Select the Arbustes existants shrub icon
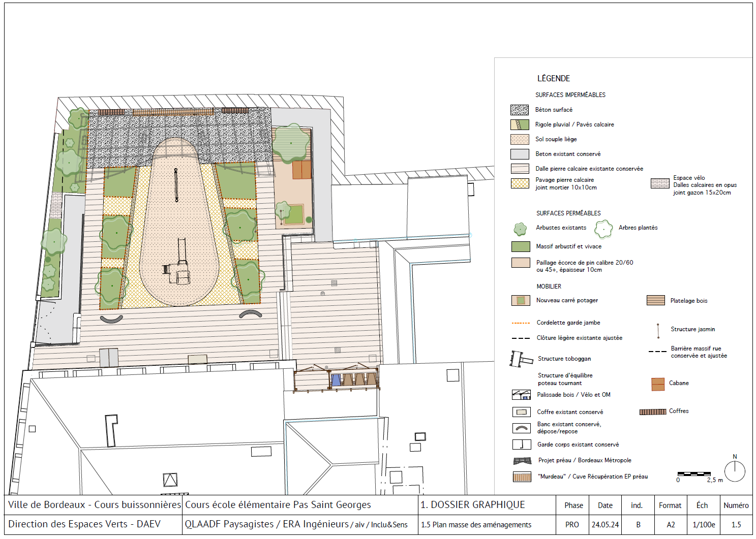Viewport: 756px width, 539px height. (x=520, y=229)
